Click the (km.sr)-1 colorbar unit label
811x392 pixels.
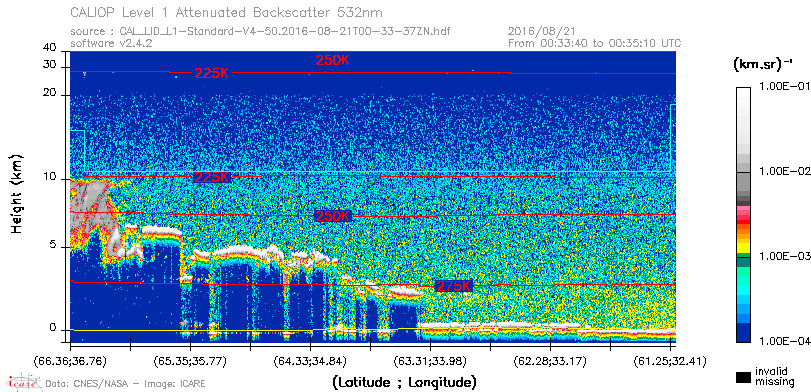point(763,65)
